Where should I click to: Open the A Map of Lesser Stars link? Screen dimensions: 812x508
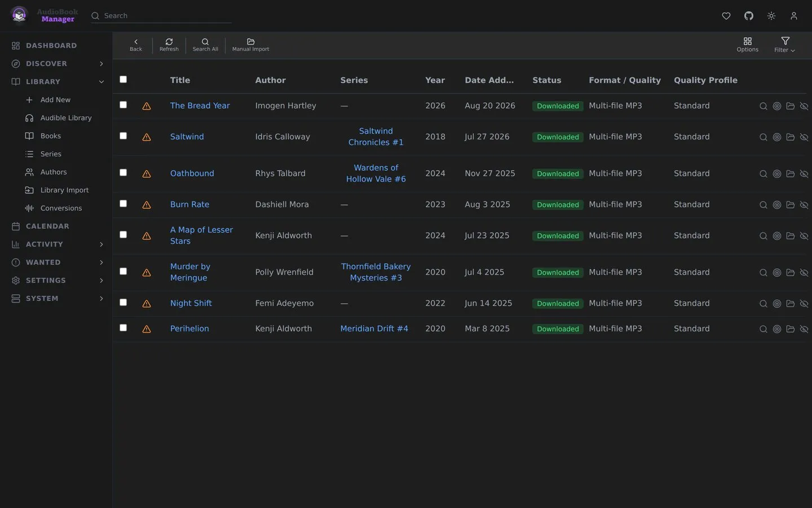click(x=201, y=235)
